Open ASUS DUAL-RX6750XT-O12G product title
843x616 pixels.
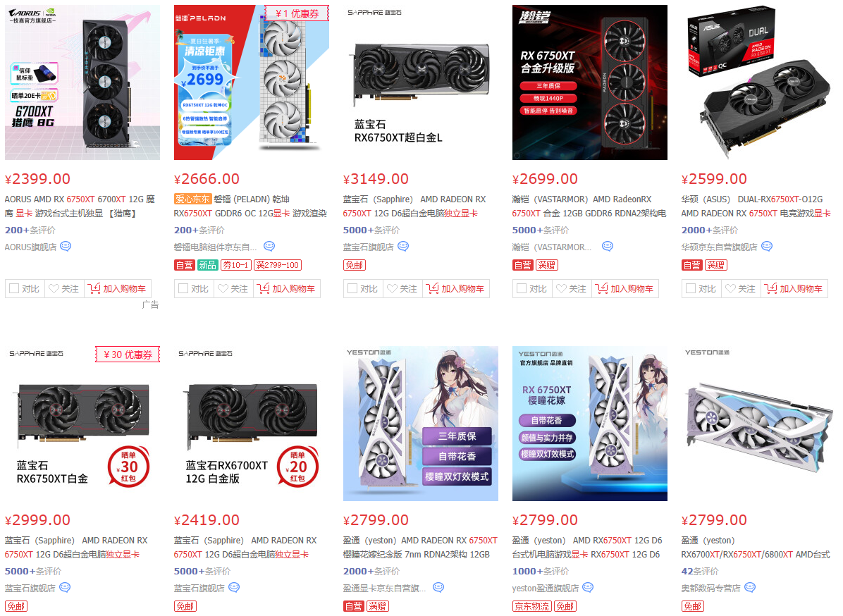(x=756, y=207)
